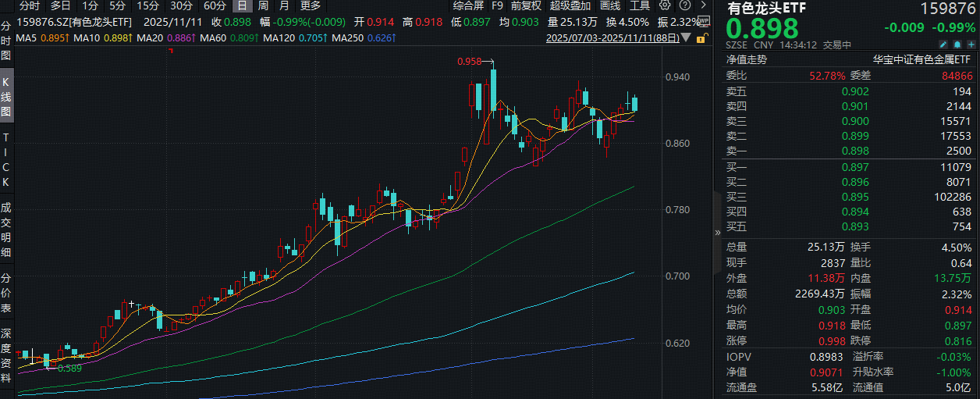
Task: Click the help question mark icon
Action: [x=684, y=5]
